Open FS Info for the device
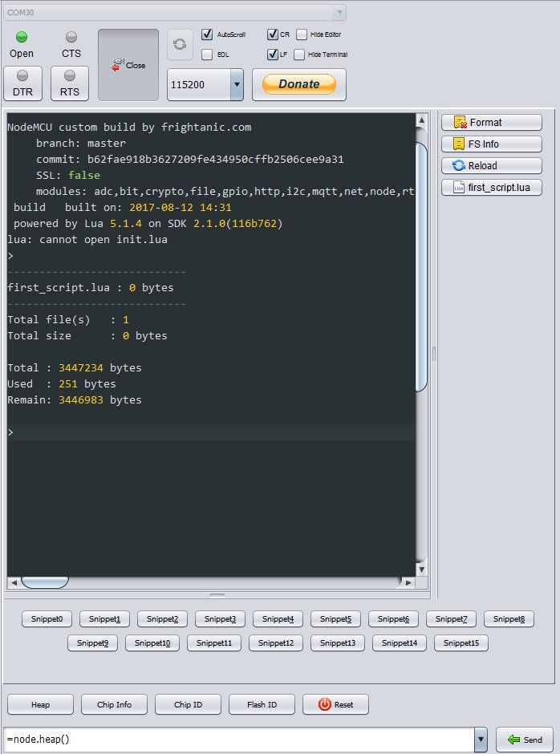The height and width of the screenshot is (754, 560). [491, 144]
